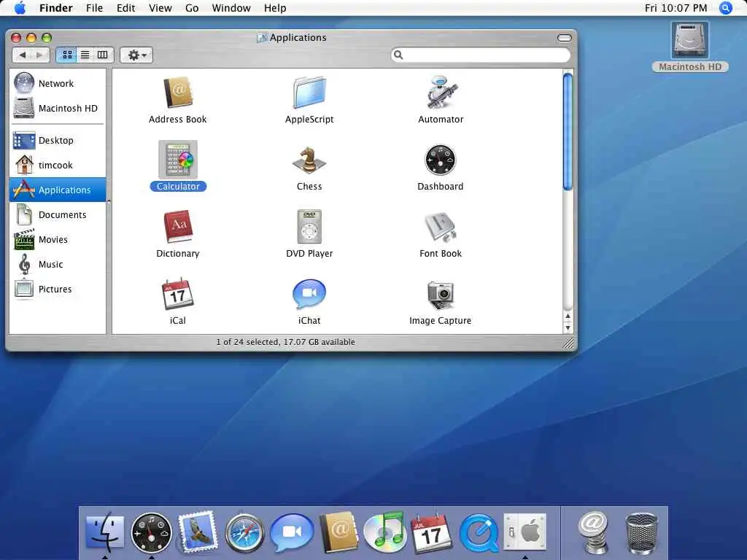Open Mail stamp icon in the Dock

(x=198, y=532)
